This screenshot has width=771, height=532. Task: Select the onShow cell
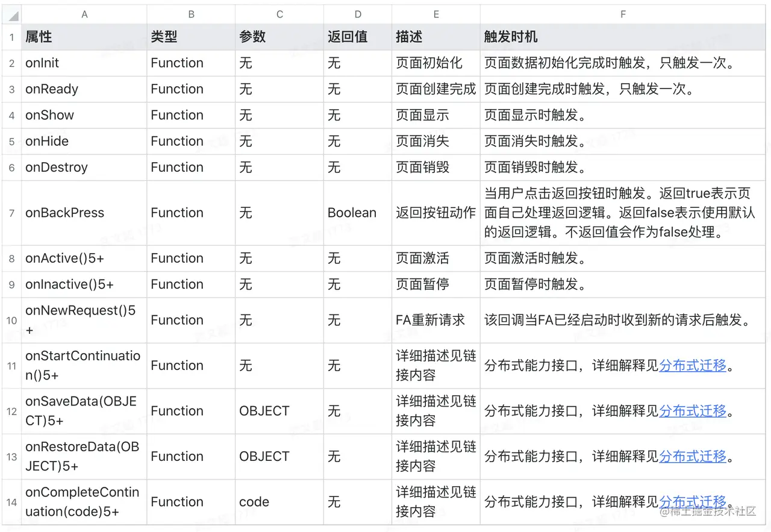[84, 115]
